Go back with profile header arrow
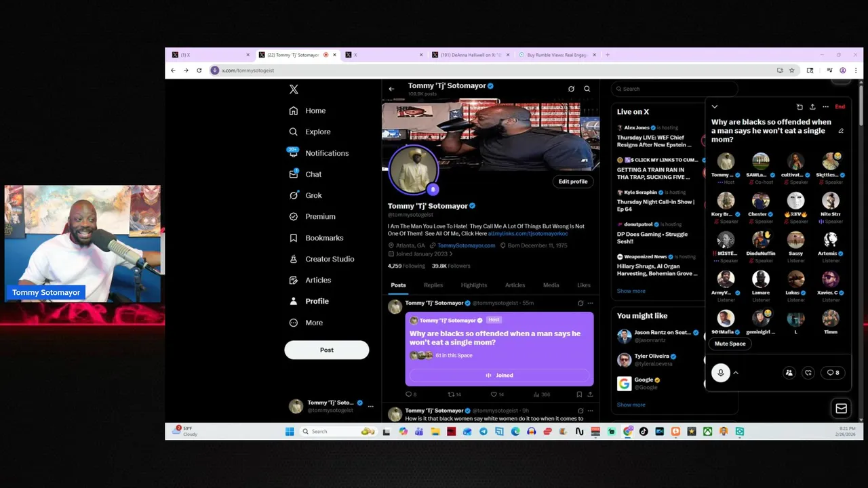This screenshot has width=868, height=488. point(391,89)
